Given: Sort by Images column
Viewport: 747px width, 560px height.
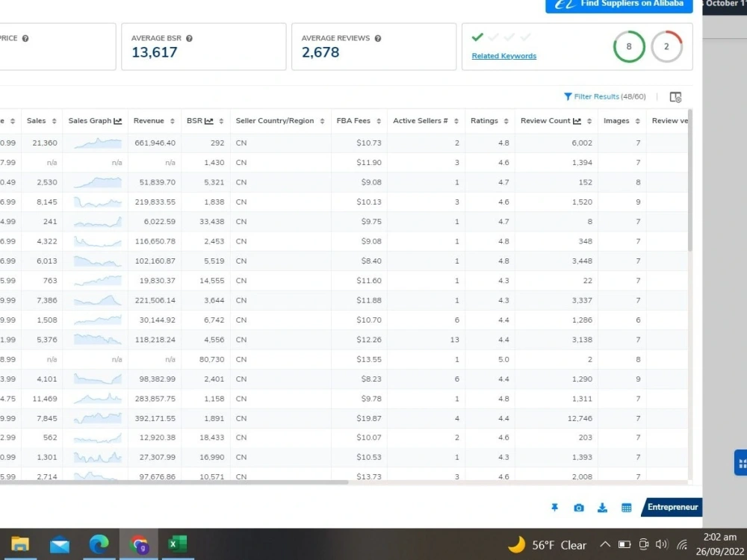Looking at the screenshot, I should [x=637, y=122].
